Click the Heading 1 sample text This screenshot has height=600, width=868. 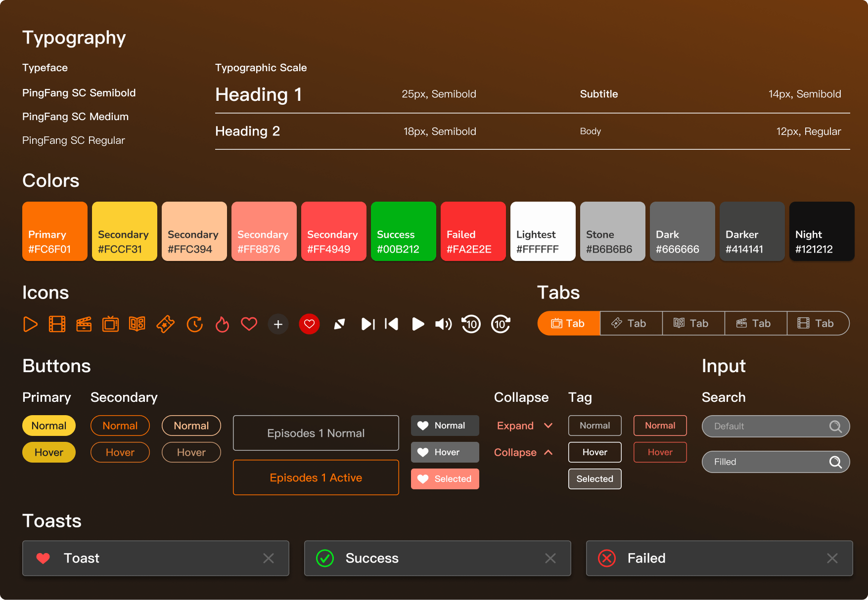click(x=259, y=94)
